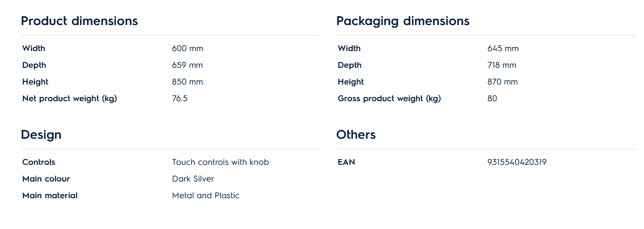Click the 870 mm packaging height value
The width and height of the screenshot is (644, 229).
pos(502,82)
